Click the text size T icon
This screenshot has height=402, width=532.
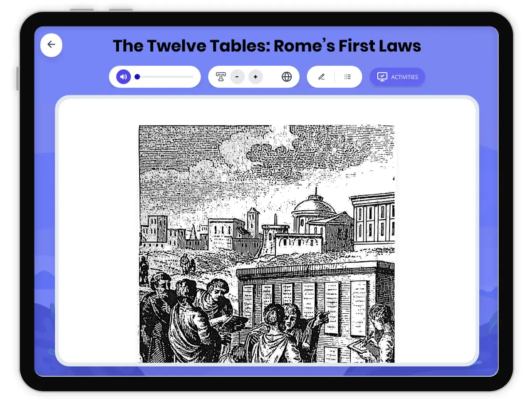pyautogui.click(x=221, y=77)
